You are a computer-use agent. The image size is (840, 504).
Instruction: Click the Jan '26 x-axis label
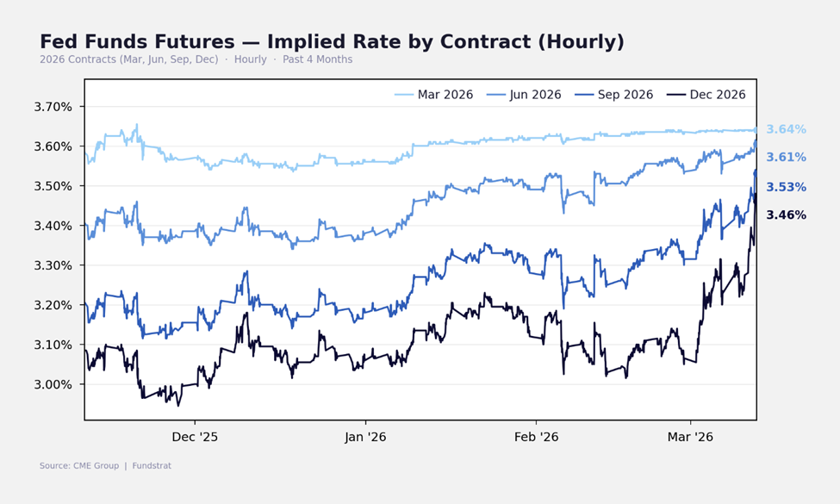(x=365, y=437)
